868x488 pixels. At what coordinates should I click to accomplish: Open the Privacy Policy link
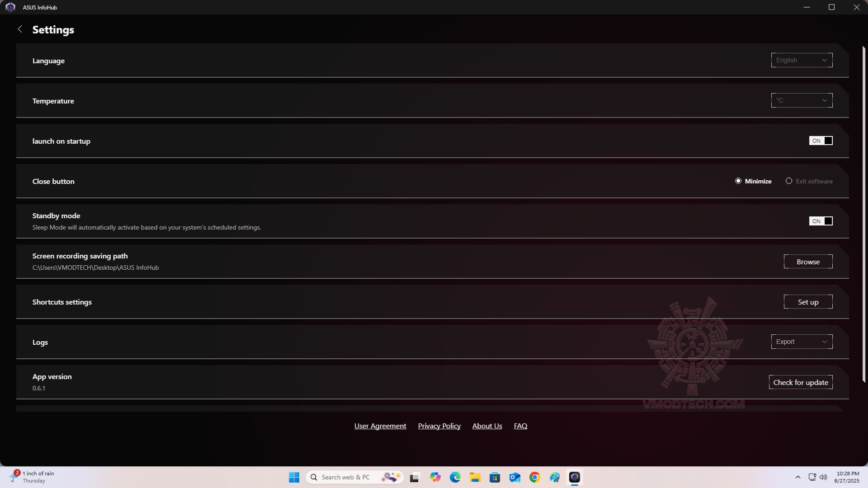point(439,426)
